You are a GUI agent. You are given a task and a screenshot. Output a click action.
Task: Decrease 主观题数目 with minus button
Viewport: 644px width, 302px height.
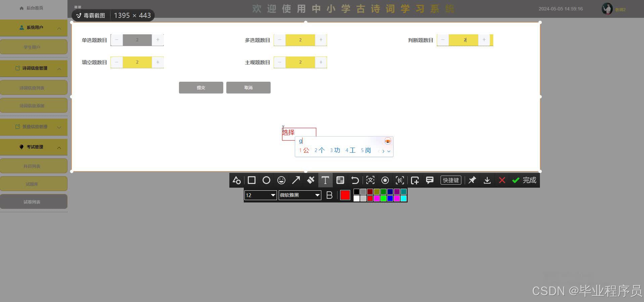pos(280,62)
